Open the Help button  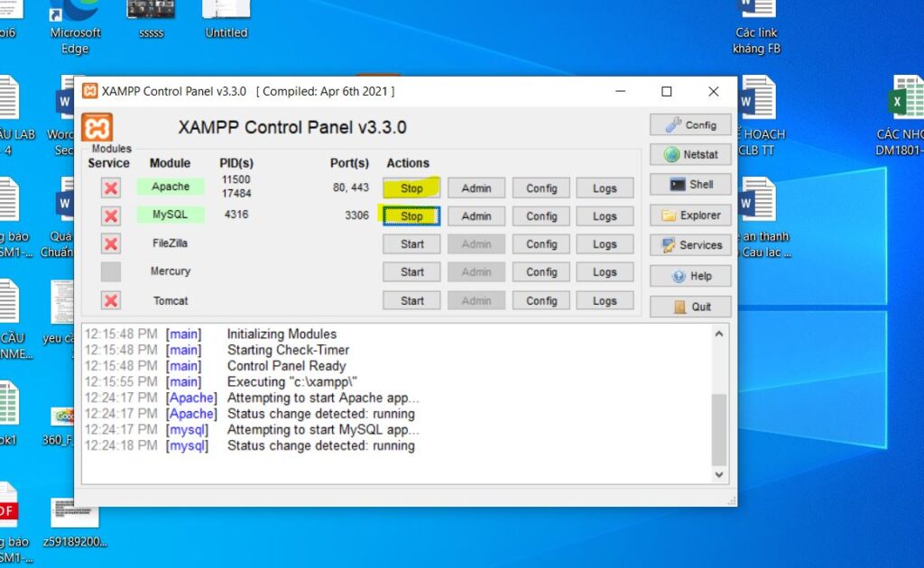click(690, 276)
